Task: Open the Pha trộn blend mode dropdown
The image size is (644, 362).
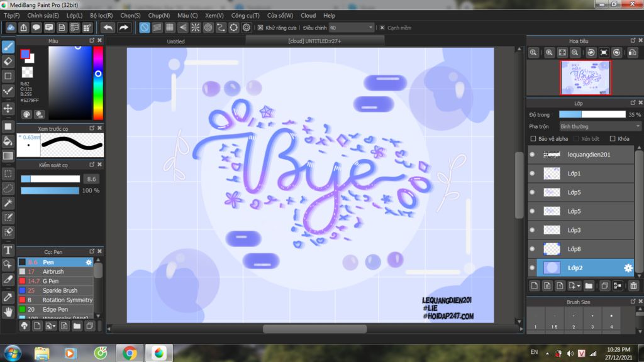Action: (599, 126)
